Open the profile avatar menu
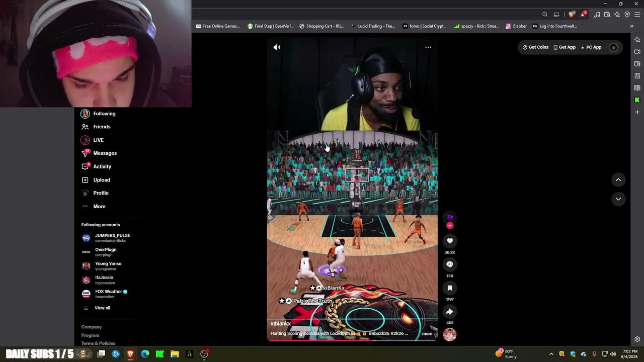This screenshot has height=362, width=644. tap(613, 47)
